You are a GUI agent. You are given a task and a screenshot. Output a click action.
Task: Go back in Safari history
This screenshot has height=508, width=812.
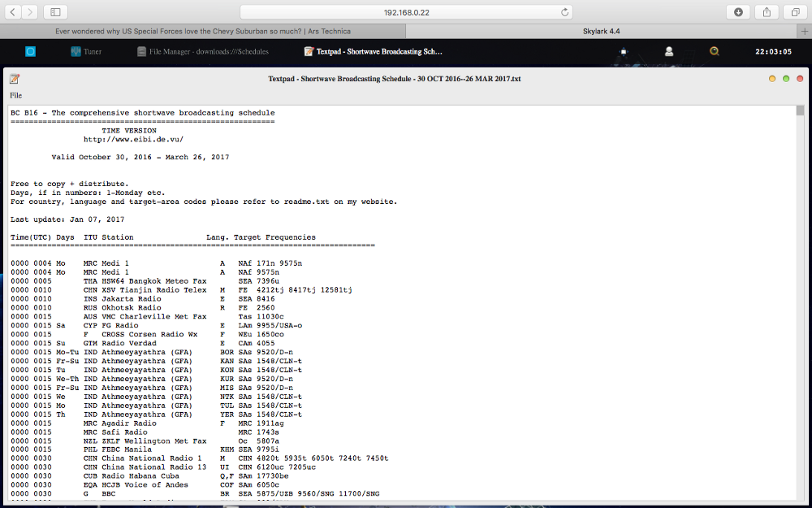pyautogui.click(x=11, y=12)
